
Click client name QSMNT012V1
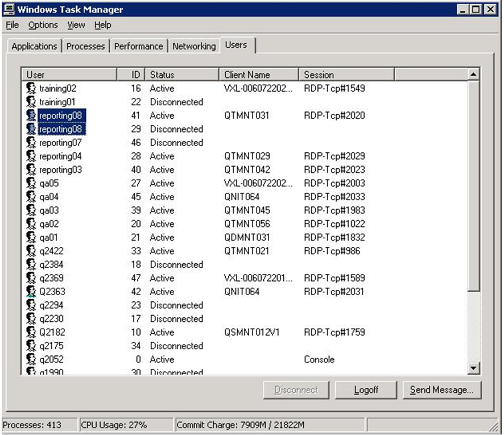pos(251,332)
